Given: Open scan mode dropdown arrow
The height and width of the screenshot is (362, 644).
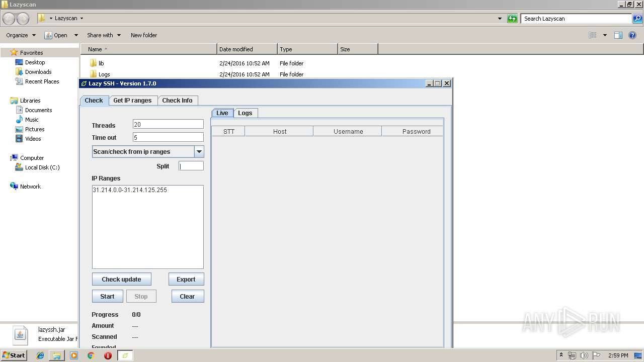Looking at the screenshot, I should tap(199, 151).
